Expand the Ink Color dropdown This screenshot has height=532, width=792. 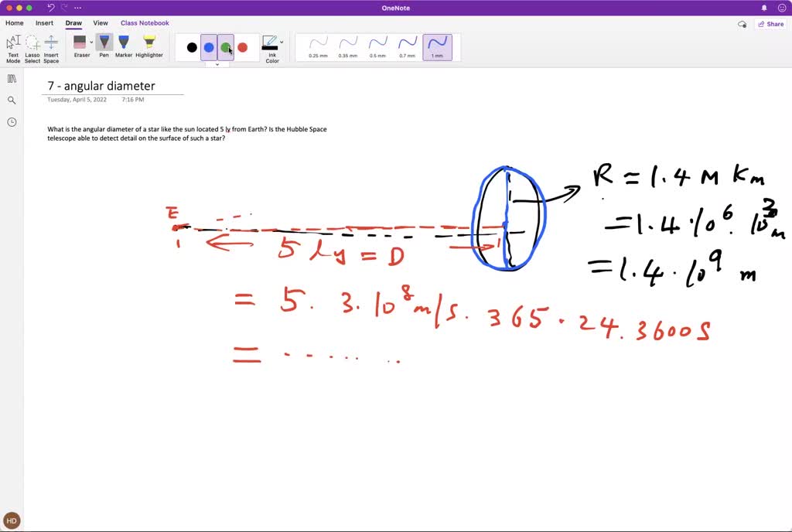pyautogui.click(x=282, y=43)
